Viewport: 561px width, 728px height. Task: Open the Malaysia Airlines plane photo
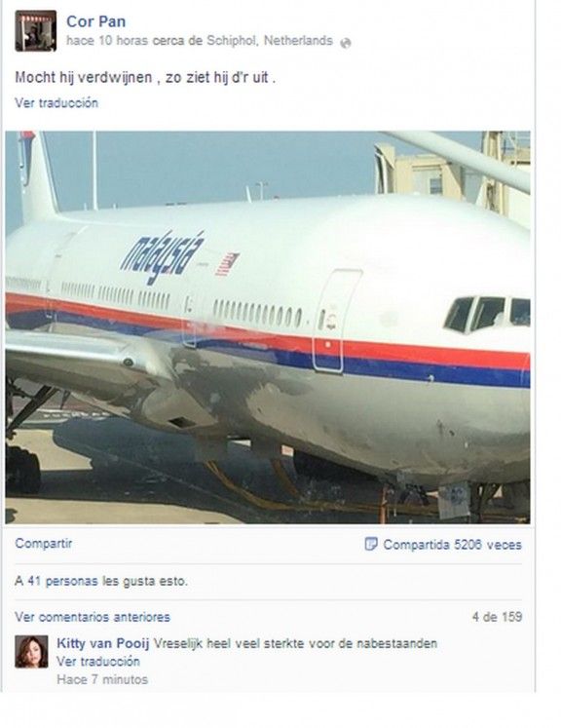coord(268,327)
